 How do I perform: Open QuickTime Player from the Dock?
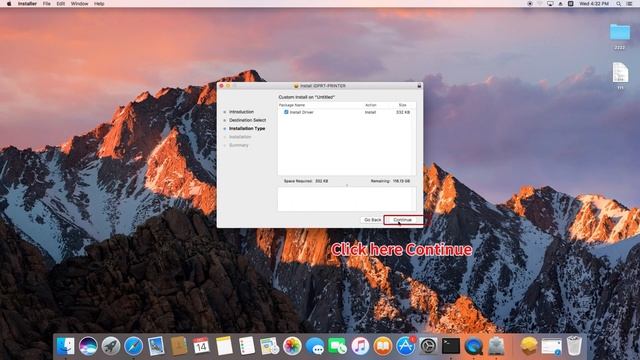(473, 346)
